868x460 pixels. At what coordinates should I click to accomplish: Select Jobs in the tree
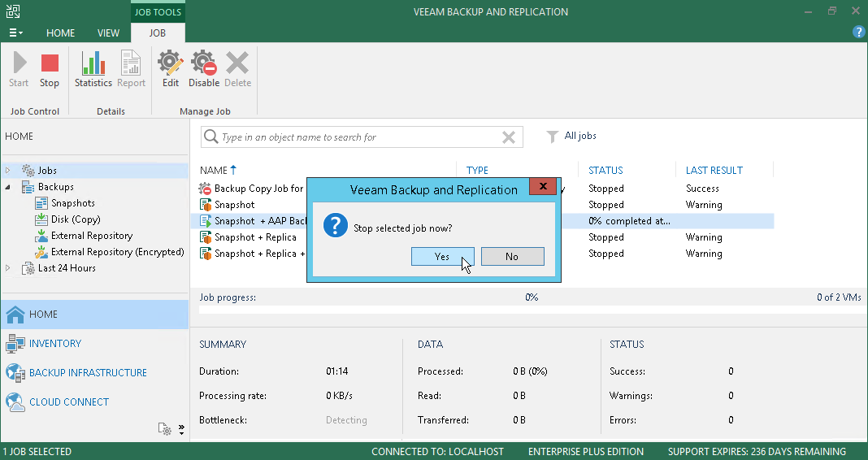(x=47, y=171)
